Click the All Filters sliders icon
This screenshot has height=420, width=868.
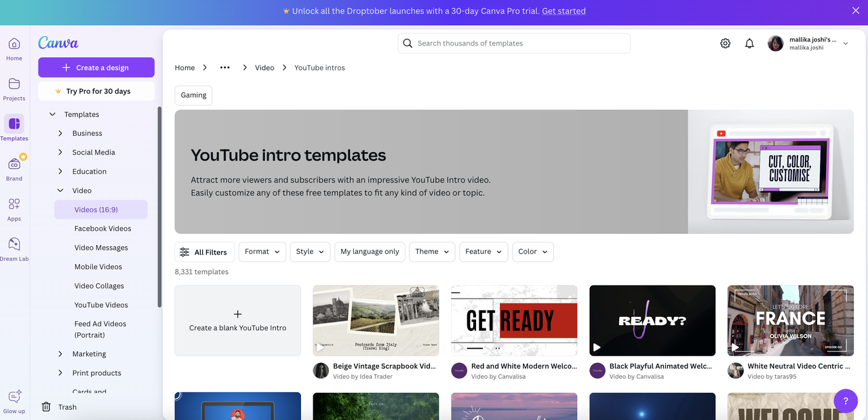tap(184, 252)
